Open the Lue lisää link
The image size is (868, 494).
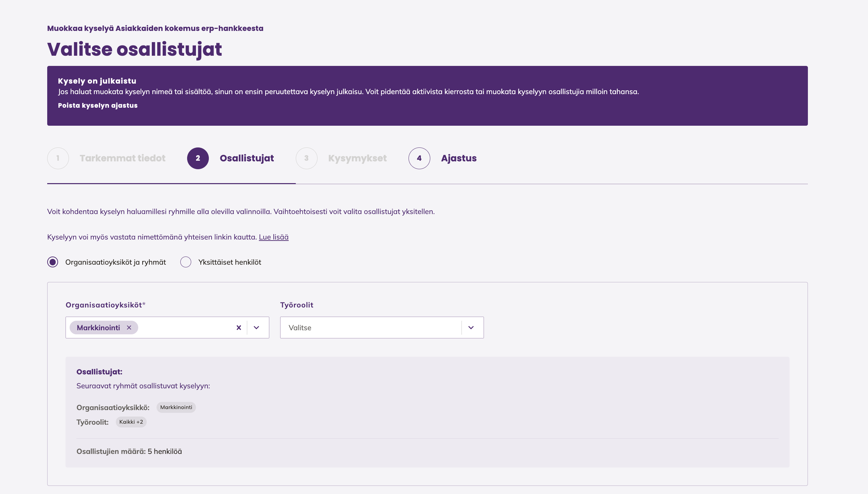point(274,237)
